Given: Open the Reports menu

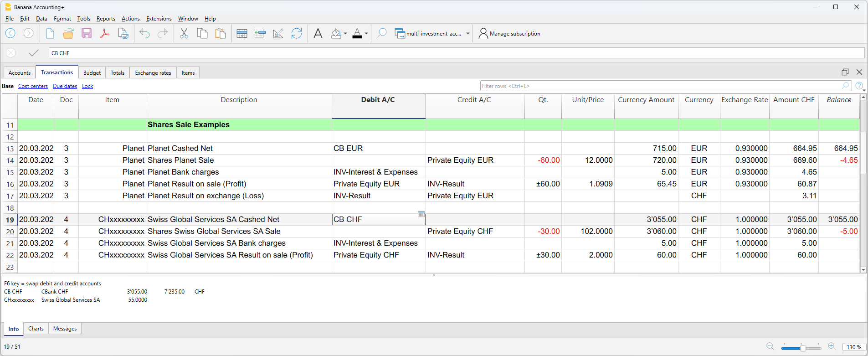Looking at the screenshot, I should 106,19.
